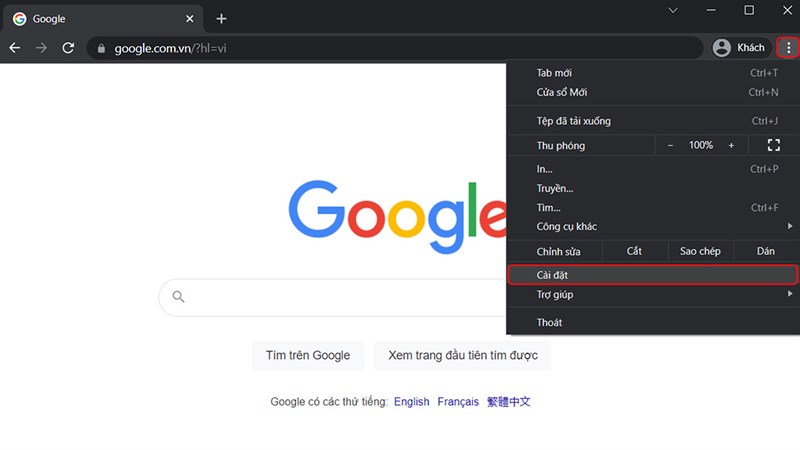Maximize the Chrome window
The image size is (800, 450).
click(x=749, y=10)
